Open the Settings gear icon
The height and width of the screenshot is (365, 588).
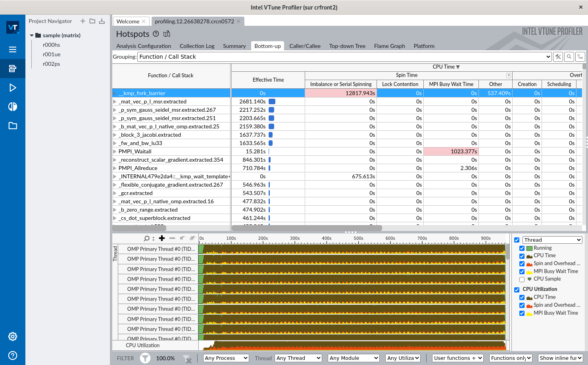[13, 336]
